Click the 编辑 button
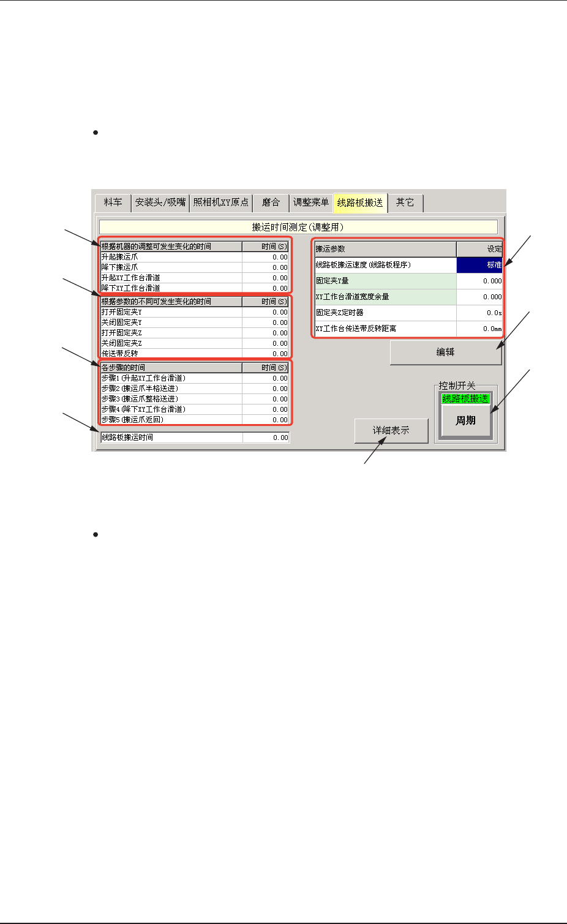The width and height of the screenshot is (567, 924). click(x=446, y=352)
